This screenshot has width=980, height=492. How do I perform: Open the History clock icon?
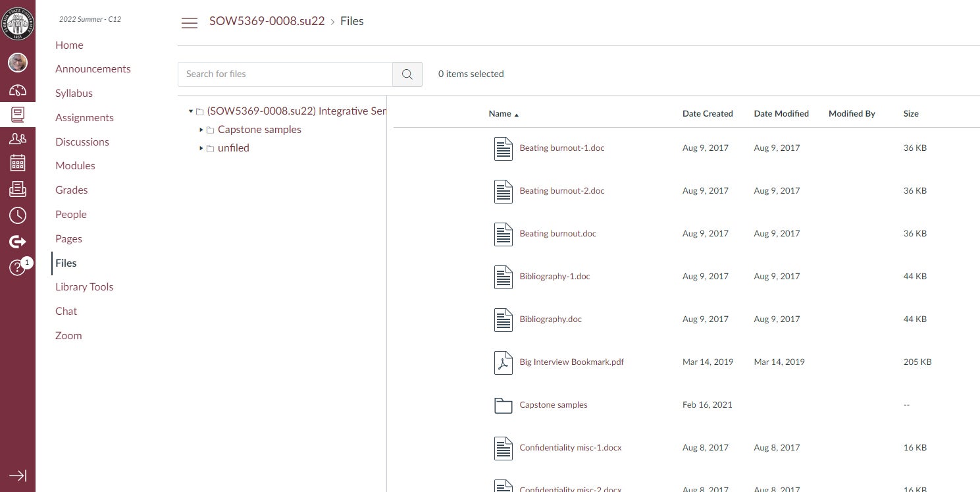(18, 215)
